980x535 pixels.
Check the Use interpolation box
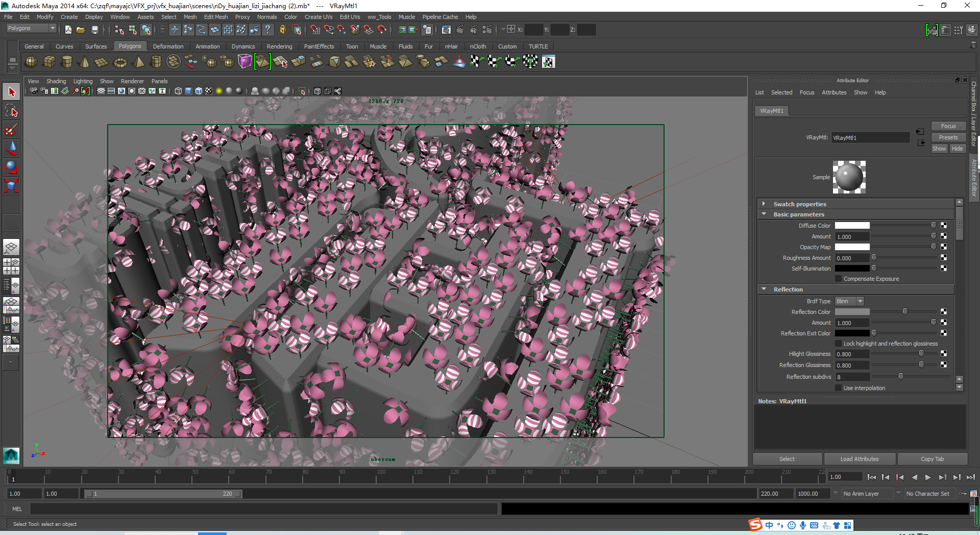click(x=838, y=388)
